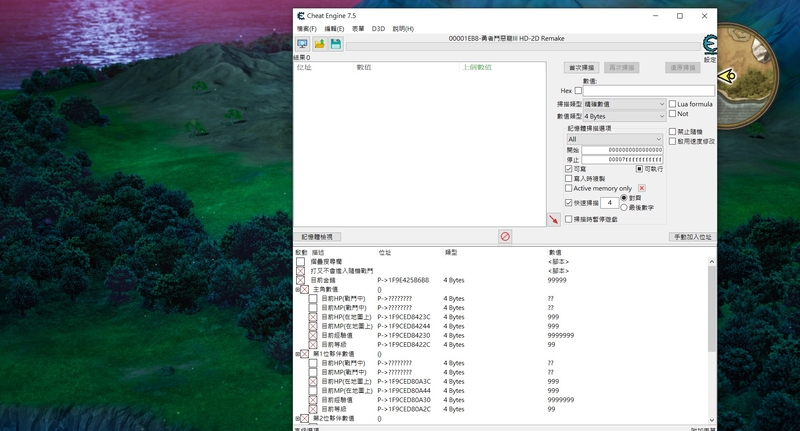Click the start address field 0000000000000000

coord(622,150)
